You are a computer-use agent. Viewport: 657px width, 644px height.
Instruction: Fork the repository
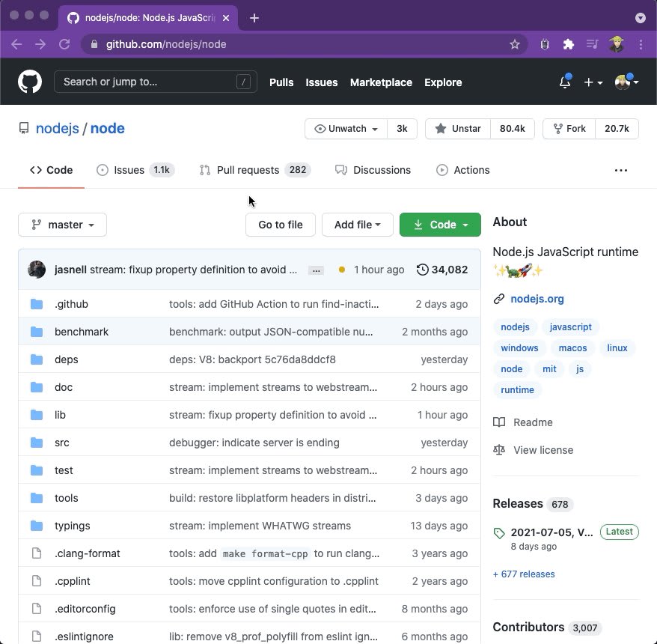tap(569, 129)
